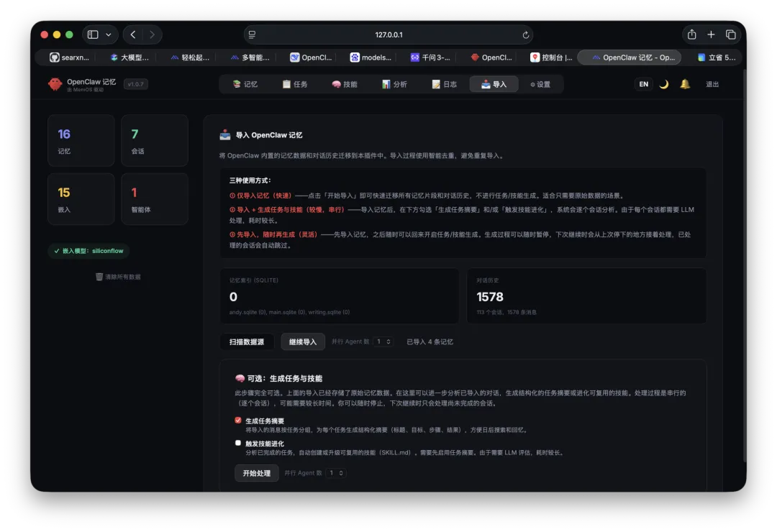777x532 pixels.
Task: Switch to the 任务 tab
Action: (295, 84)
